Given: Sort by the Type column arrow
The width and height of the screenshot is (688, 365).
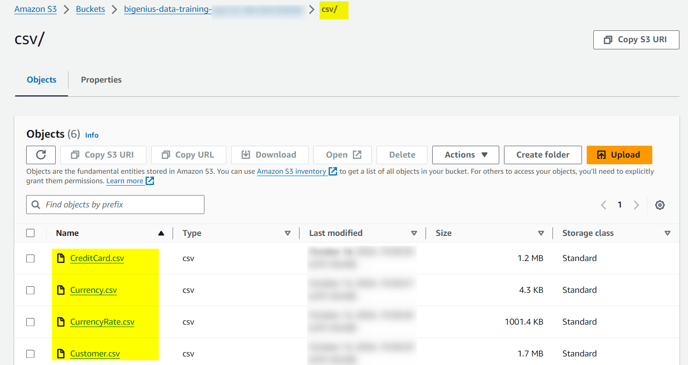Looking at the screenshot, I should pos(287,233).
